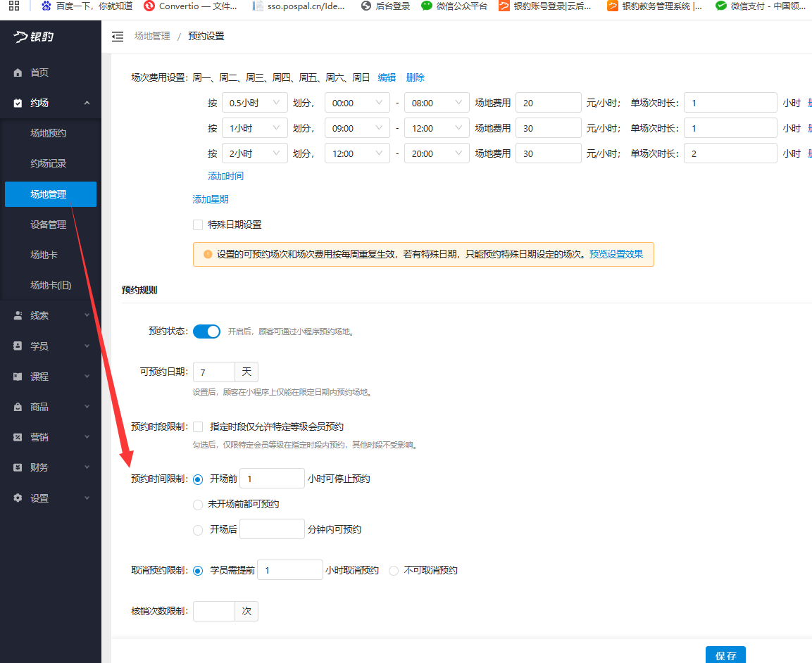This screenshot has height=663, width=812.
Task: Click the 添加时间 link
Action: [225, 176]
